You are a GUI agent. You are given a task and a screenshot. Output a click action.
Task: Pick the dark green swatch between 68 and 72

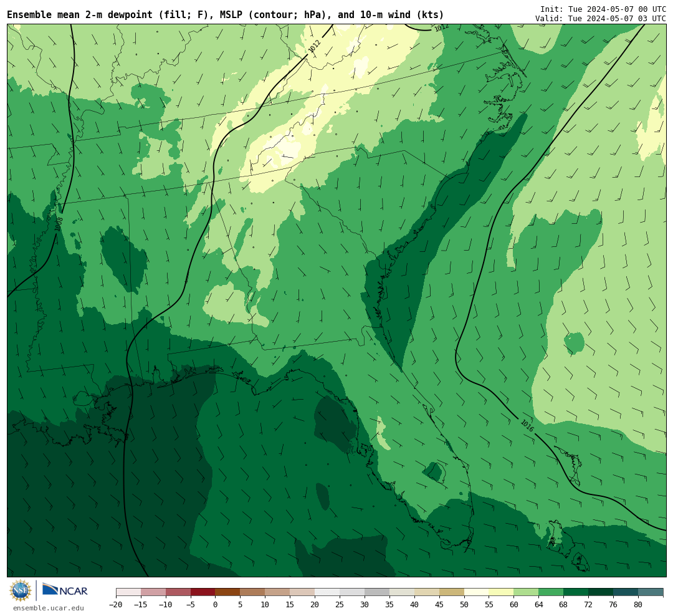[x=576, y=592]
